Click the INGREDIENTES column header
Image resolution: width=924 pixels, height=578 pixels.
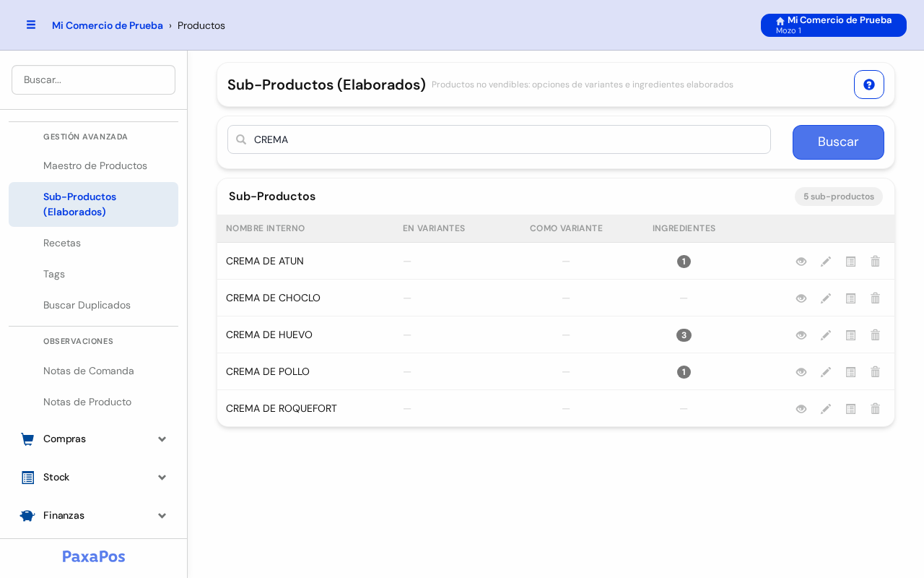tap(684, 228)
